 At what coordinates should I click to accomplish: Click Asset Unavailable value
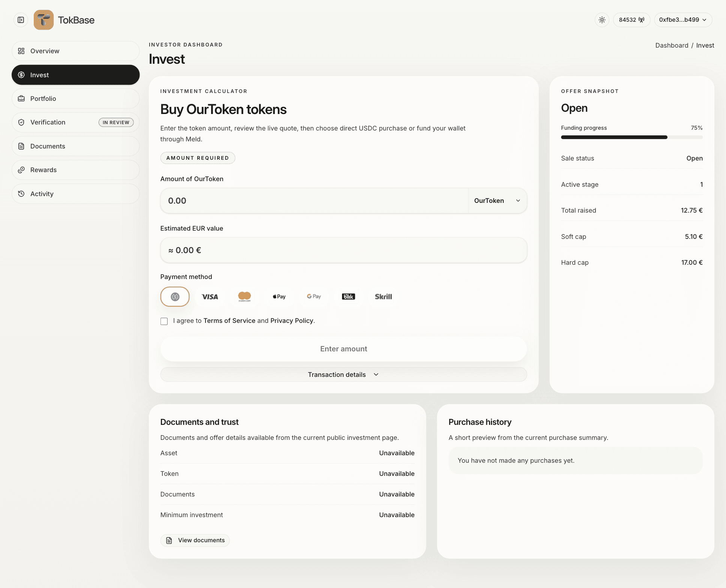(x=397, y=453)
